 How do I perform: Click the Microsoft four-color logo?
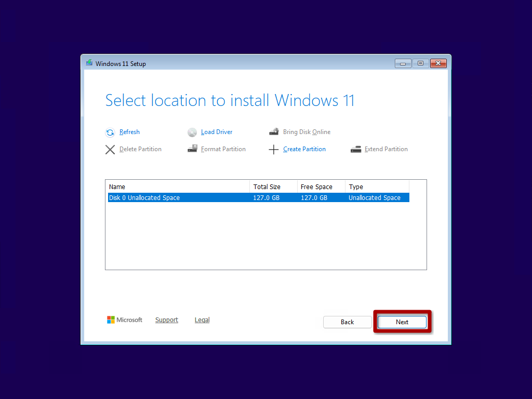pyautogui.click(x=111, y=320)
